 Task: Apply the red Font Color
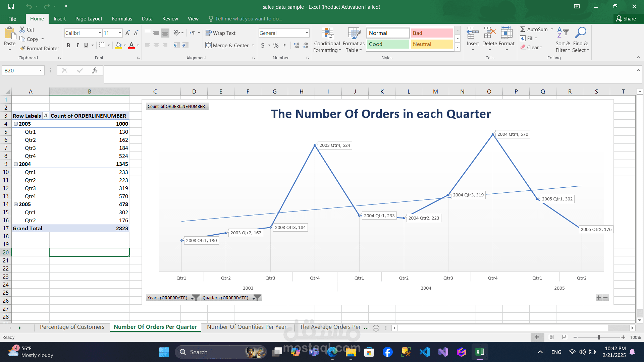tap(131, 45)
